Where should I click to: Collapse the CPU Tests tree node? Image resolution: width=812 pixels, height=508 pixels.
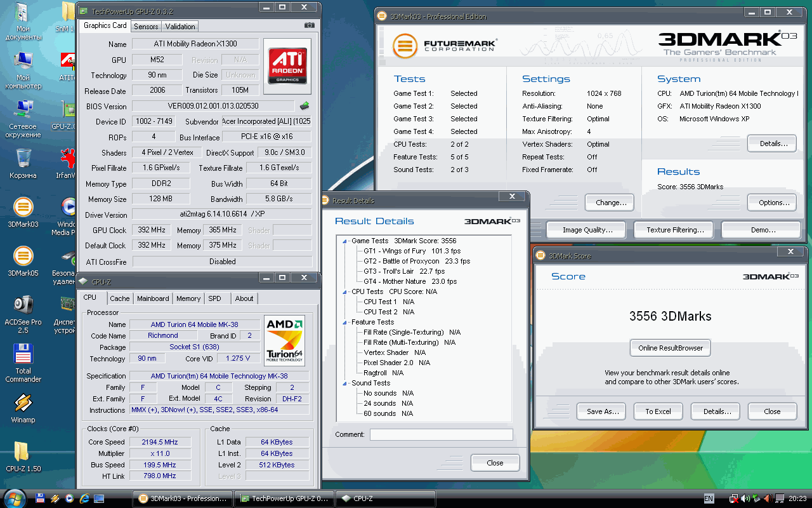pyautogui.click(x=345, y=292)
